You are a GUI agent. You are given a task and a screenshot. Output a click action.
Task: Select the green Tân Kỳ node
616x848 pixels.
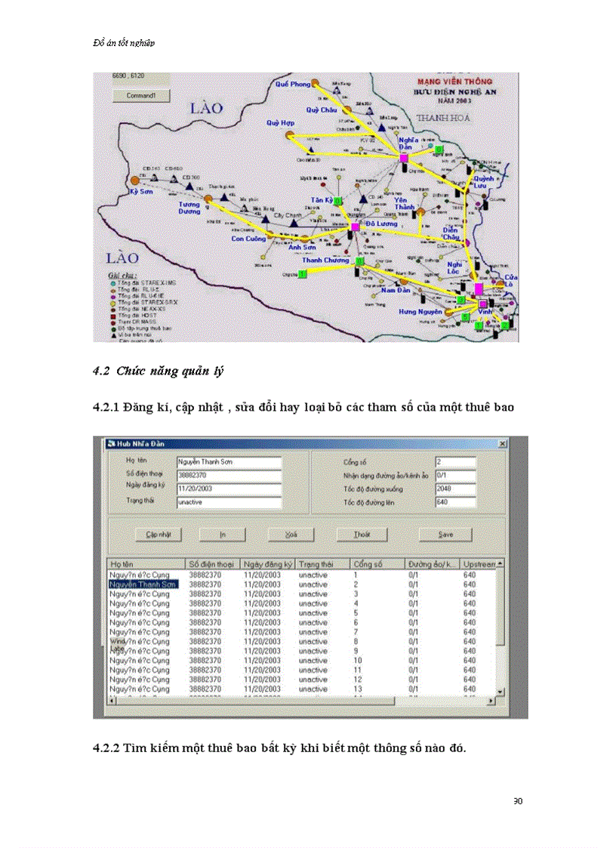338,200
